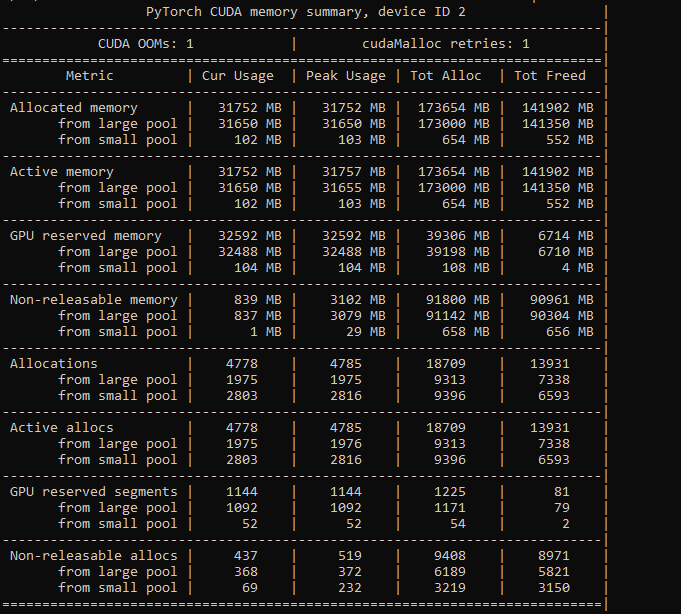
Task: Click the '91800 MB' value
Action: coord(458,300)
